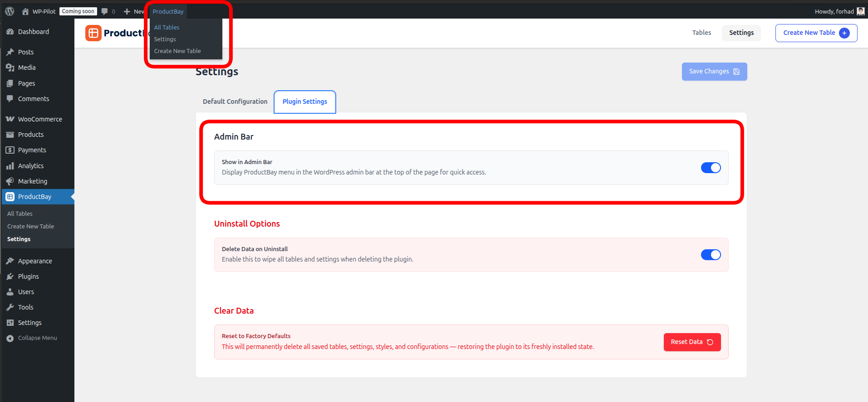
Task: Open the Settings header tab
Action: (741, 33)
